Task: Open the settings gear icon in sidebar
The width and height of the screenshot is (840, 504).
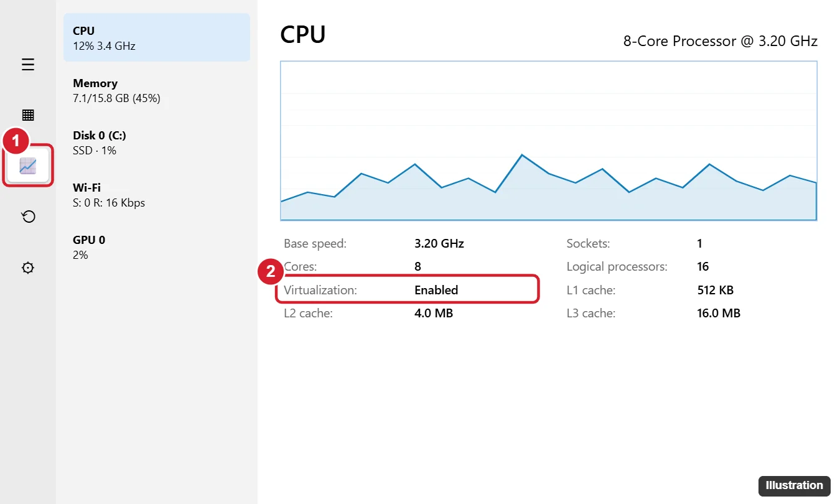Action: click(28, 268)
